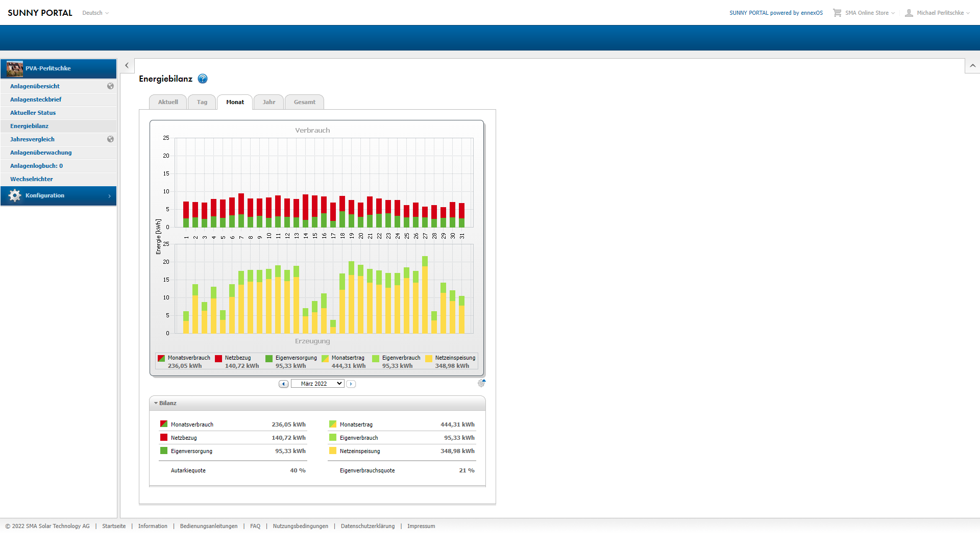Screen dimensions: 980x551
Task: Switch to the Jahr tab
Action: (268, 102)
